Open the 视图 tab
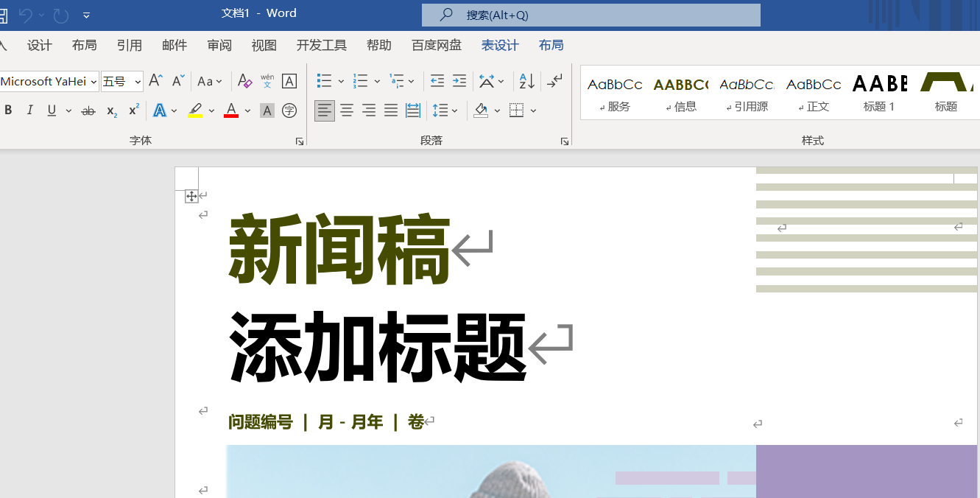Image resolution: width=980 pixels, height=498 pixels. (264, 45)
